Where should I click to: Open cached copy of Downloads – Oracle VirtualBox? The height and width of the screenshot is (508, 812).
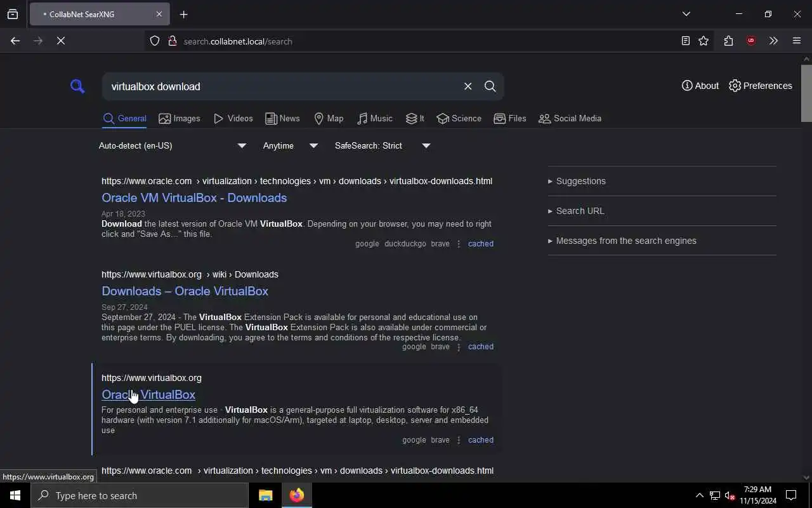tap(480, 347)
